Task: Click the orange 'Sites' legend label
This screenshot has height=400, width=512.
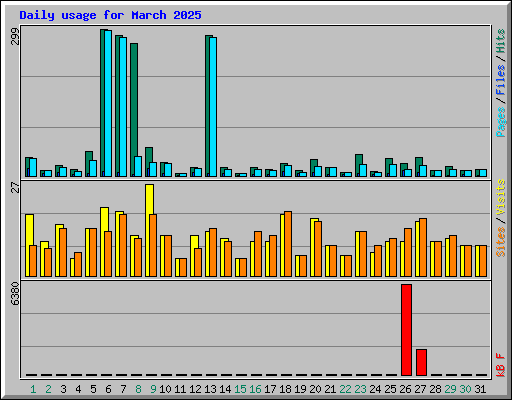Action: pyautogui.click(x=500, y=242)
